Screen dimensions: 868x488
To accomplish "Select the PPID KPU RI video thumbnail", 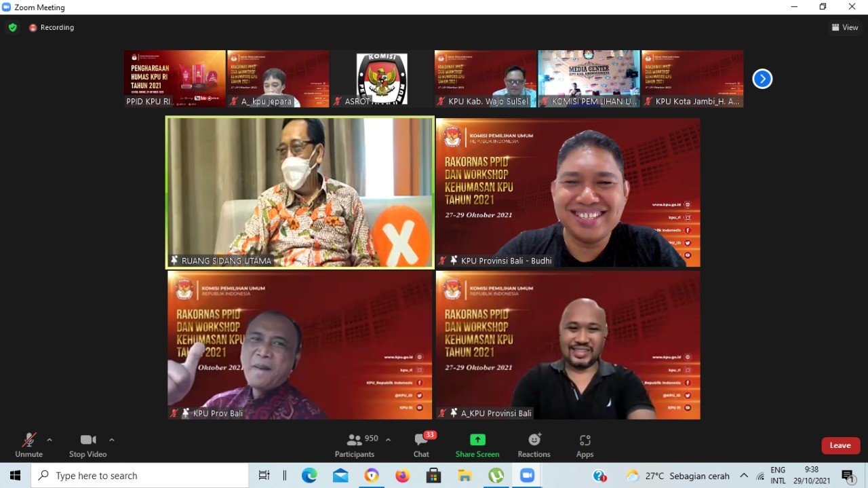I will tap(174, 79).
